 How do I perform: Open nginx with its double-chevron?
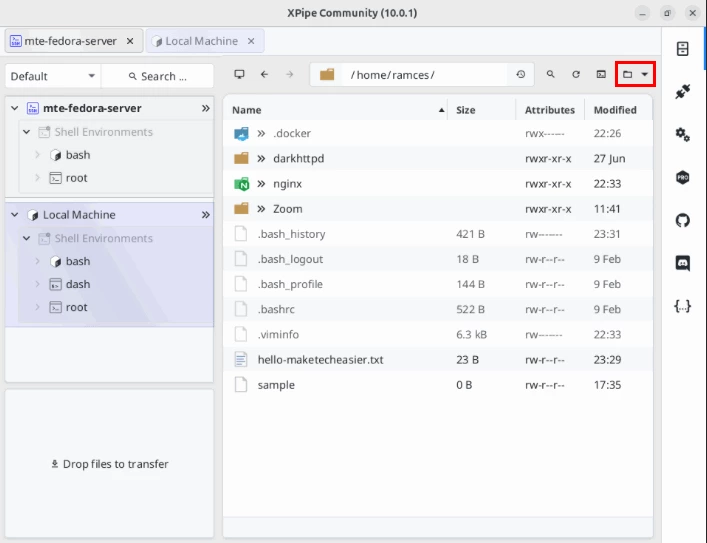click(x=261, y=184)
